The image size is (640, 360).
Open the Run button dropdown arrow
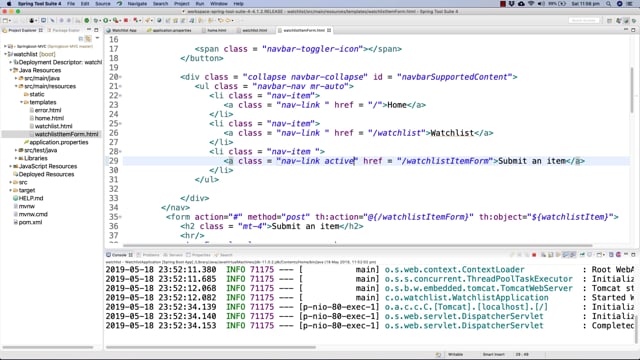[110, 20]
